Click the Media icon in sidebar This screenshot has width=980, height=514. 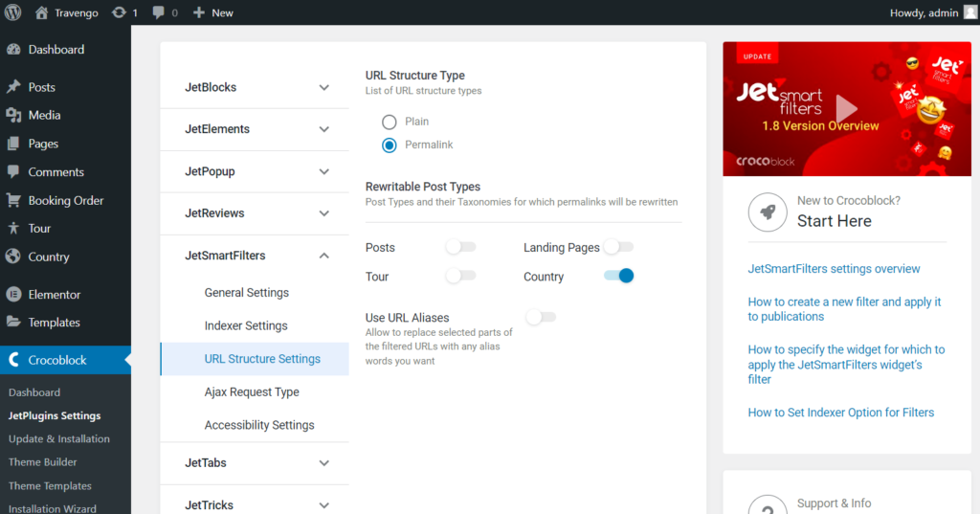(13, 115)
